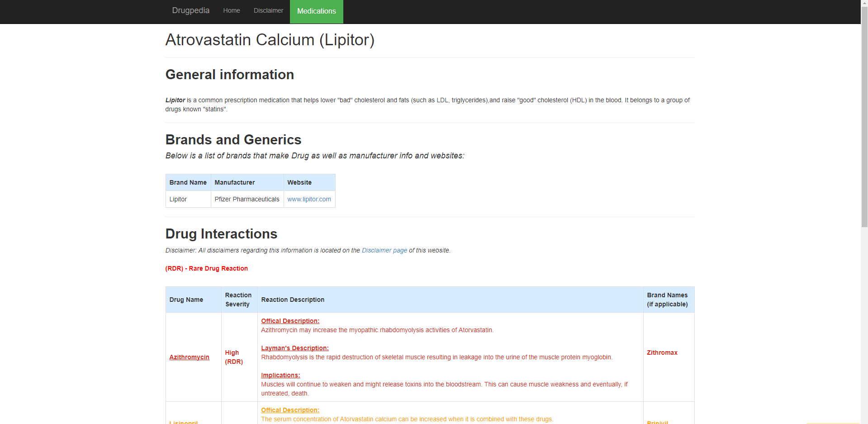Click the General information heading
Screen dimensions: 868x424
pyautogui.click(x=230, y=75)
